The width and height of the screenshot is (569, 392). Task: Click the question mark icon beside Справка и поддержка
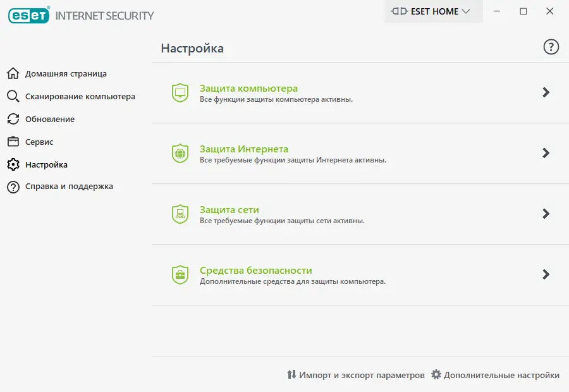pos(15,187)
